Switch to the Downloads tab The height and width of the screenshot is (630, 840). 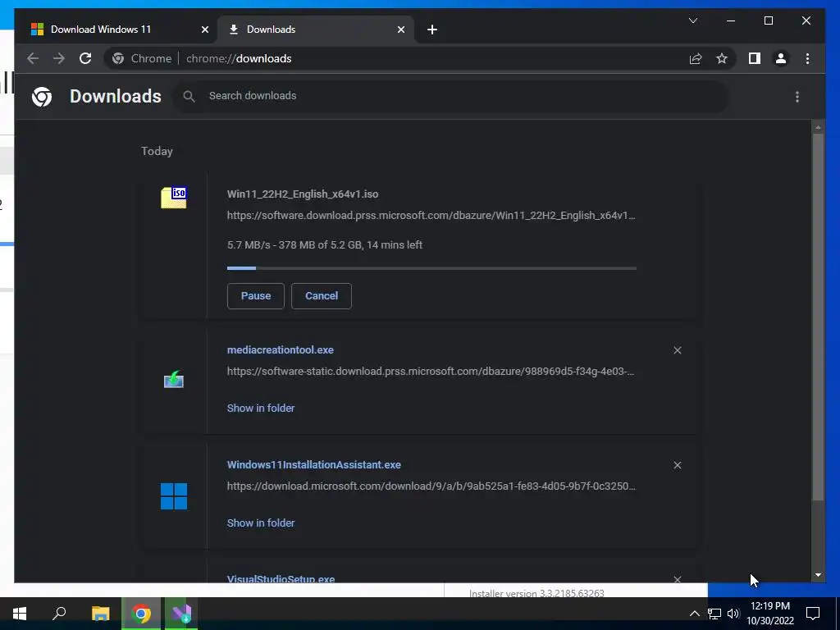click(x=316, y=30)
